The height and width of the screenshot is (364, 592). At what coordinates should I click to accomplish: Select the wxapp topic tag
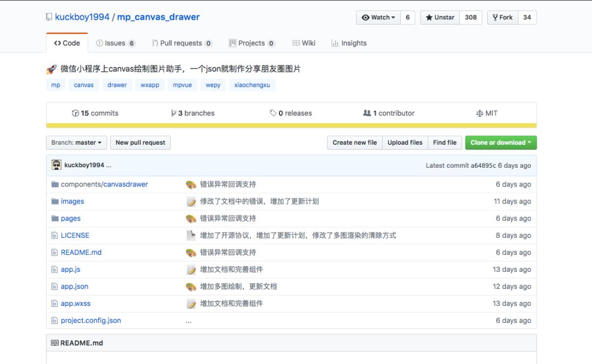(150, 85)
